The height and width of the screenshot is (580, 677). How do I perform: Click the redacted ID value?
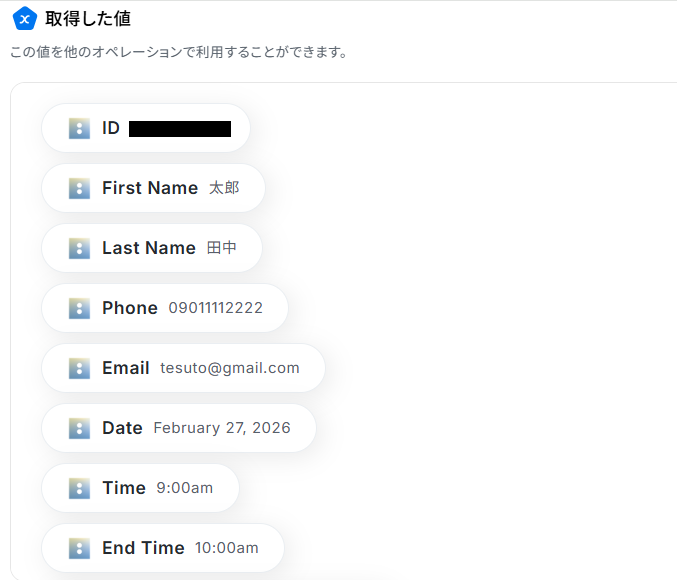coord(180,128)
